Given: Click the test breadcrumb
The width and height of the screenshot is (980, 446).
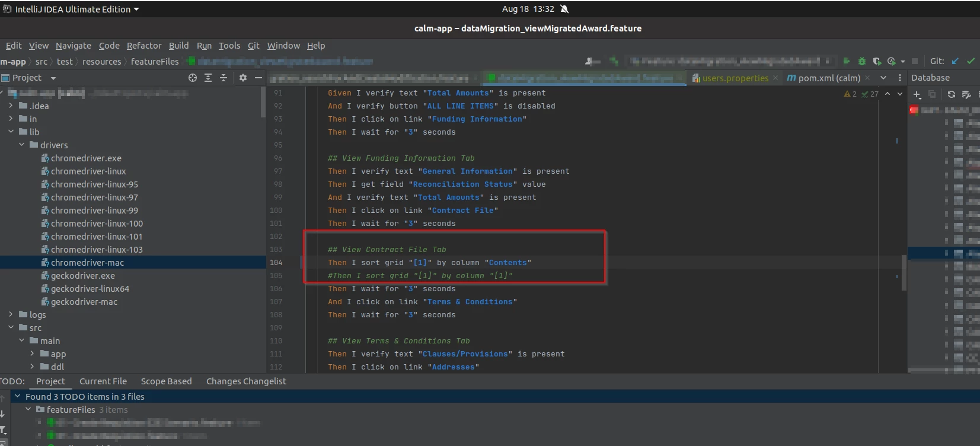Looking at the screenshot, I should point(65,62).
